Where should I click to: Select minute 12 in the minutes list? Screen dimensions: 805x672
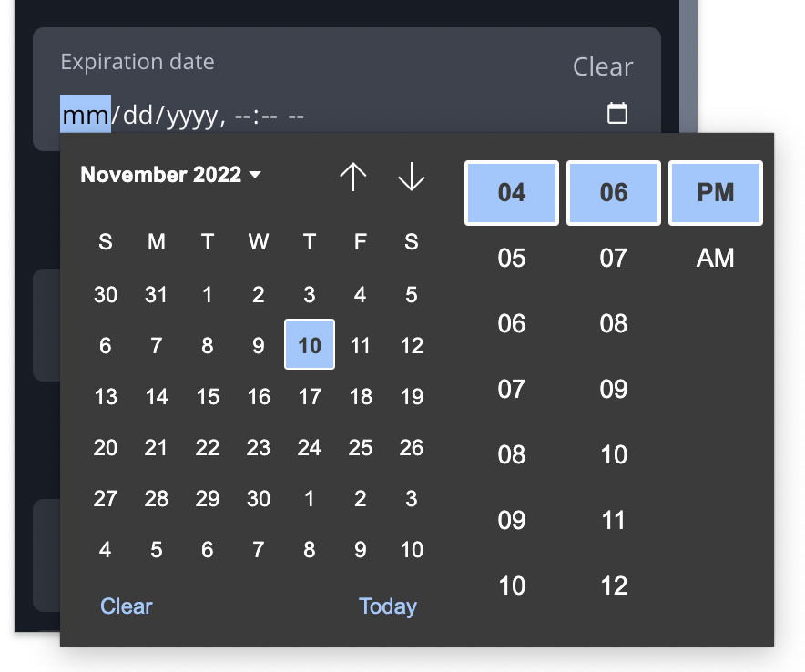click(613, 585)
